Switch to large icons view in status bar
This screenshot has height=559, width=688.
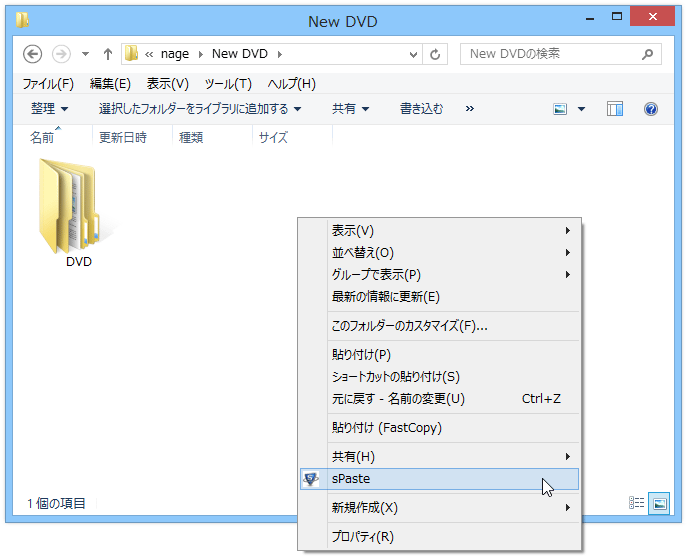click(x=659, y=503)
